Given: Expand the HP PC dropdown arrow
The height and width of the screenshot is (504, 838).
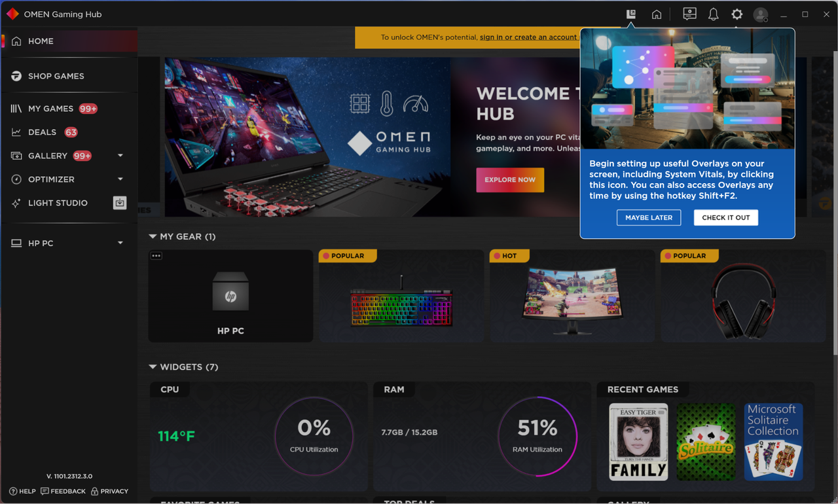Looking at the screenshot, I should coord(120,243).
